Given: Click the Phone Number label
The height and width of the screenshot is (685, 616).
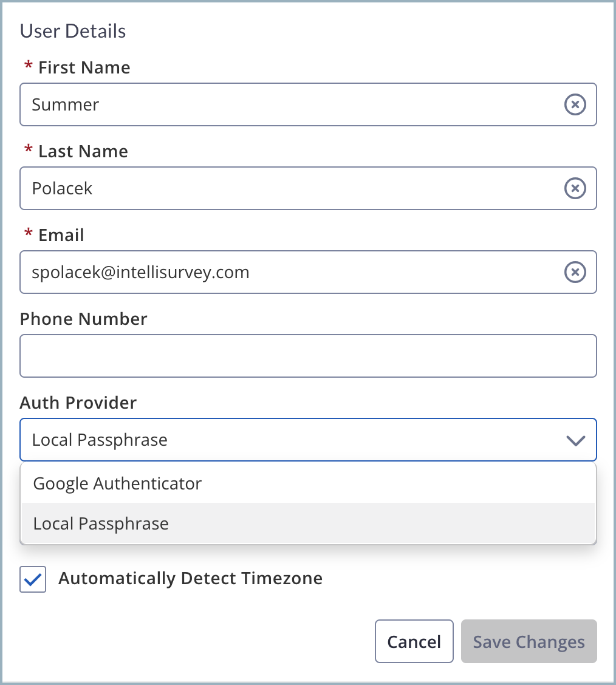Looking at the screenshot, I should pyautogui.click(x=83, y=319).
